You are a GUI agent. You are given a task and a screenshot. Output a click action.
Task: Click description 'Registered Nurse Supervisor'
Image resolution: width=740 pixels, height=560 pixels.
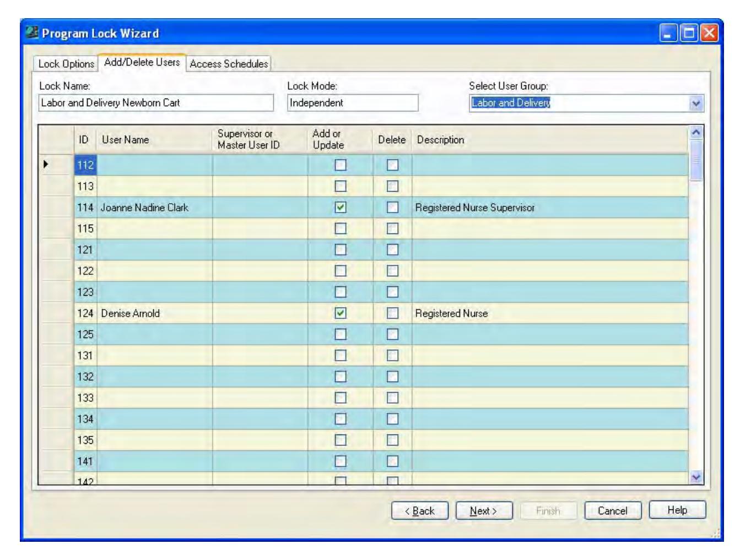tap(475, 208)
